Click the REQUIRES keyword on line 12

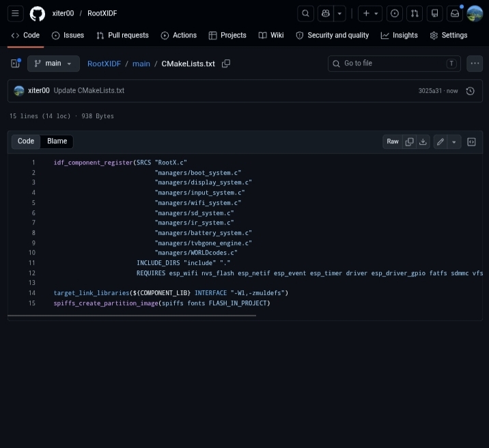point(151,273)
